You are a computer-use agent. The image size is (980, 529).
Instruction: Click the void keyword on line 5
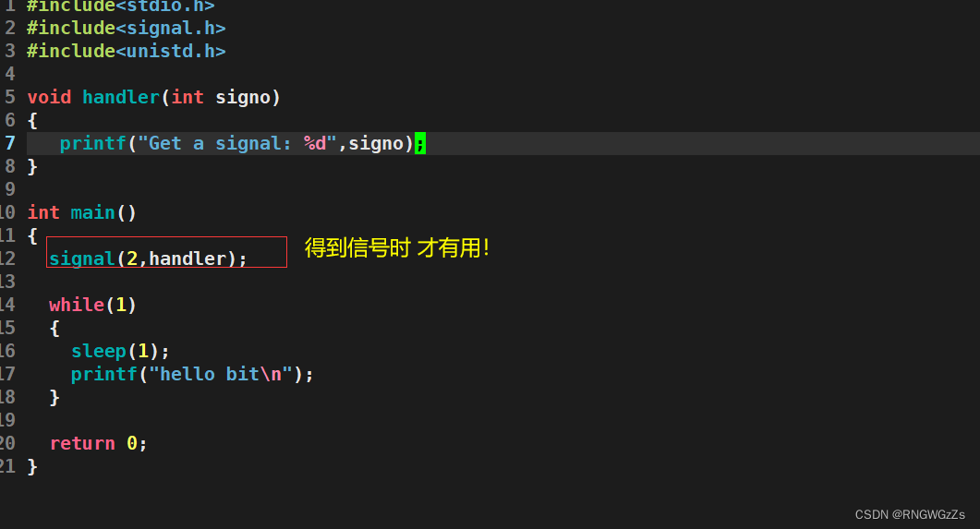tap(49, 97)
